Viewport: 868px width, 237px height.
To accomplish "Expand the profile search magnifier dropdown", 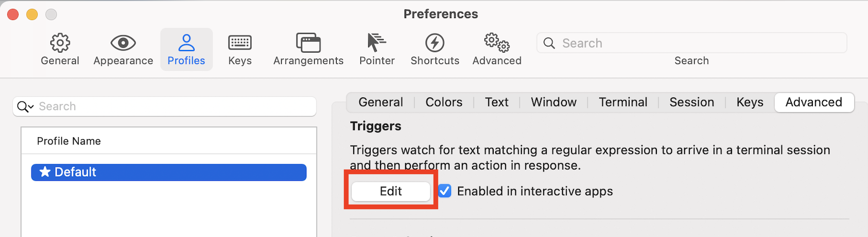I will point(25,107).
